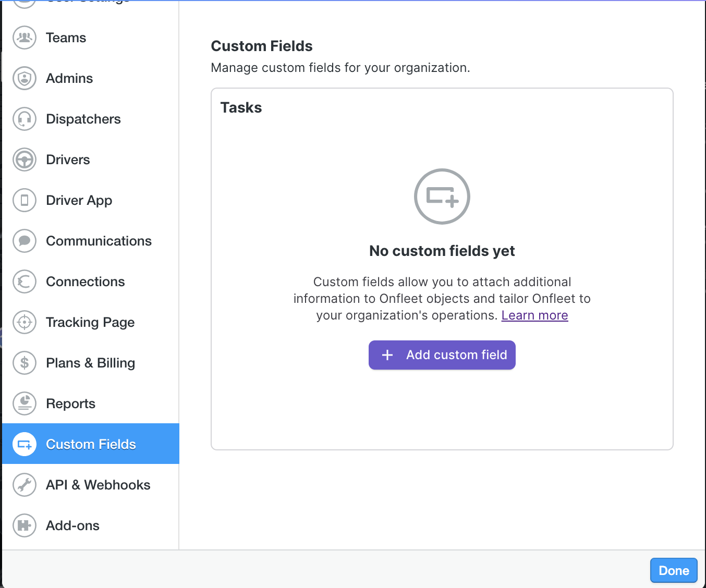Viewport: 706px width, 588px height.
Task: Click the Admins shield icon
Action: (x=25, y=78)
